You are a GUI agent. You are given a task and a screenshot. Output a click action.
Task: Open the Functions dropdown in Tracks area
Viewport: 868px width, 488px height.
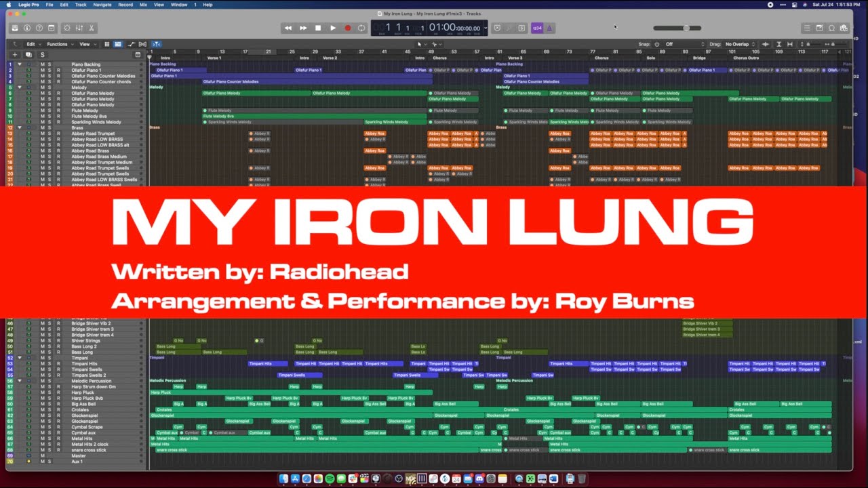click(60, 44)
